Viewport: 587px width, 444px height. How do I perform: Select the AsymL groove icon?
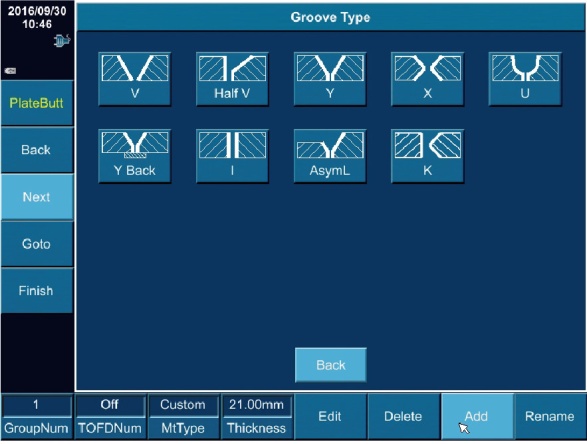pyautogui.click(x=330, y=156)
